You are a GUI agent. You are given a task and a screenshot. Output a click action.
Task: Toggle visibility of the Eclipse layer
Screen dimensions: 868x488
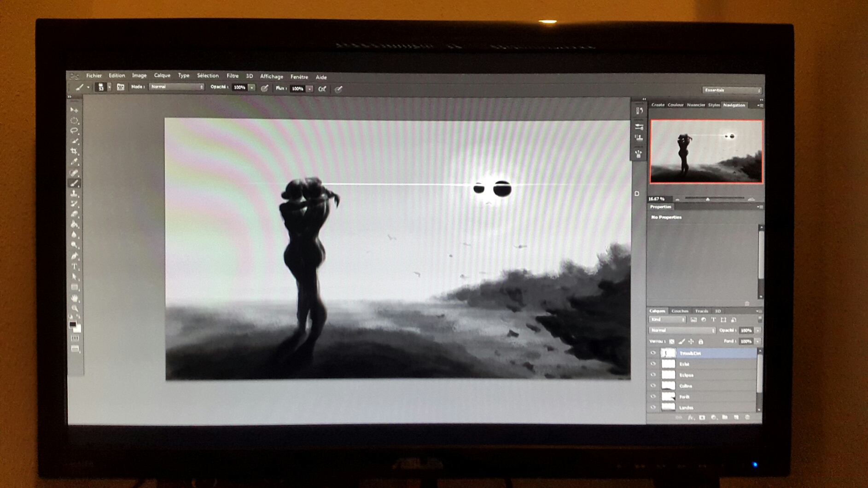point(653,375)
